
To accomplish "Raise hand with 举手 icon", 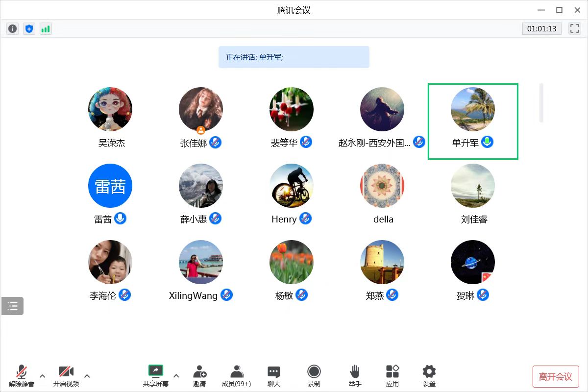I will pos(355,376).
